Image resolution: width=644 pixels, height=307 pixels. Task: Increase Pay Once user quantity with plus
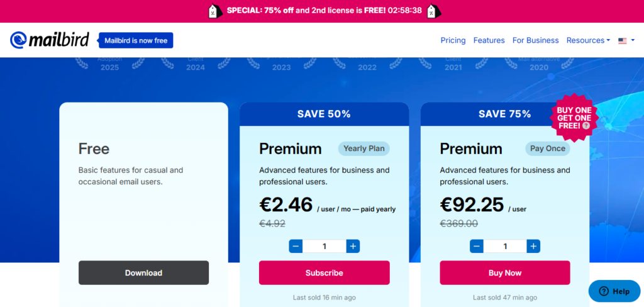point(533,246)
